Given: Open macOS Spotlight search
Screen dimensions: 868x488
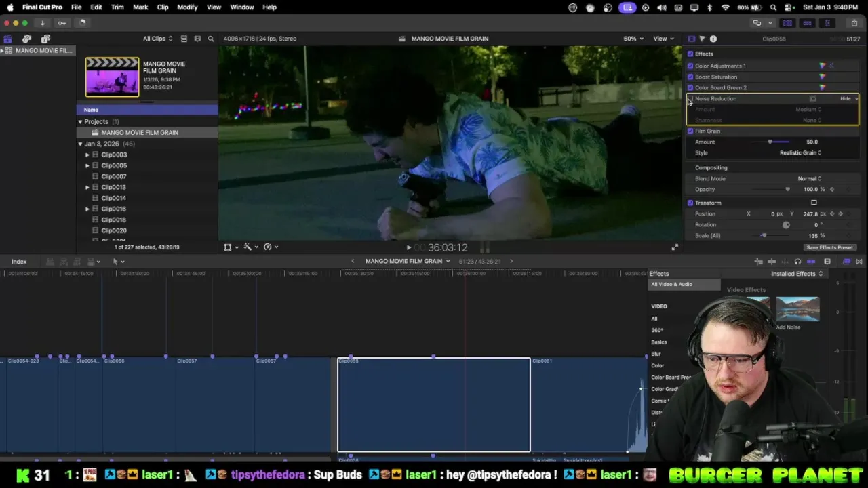Looking at the screenshot, I should (773, 7).
